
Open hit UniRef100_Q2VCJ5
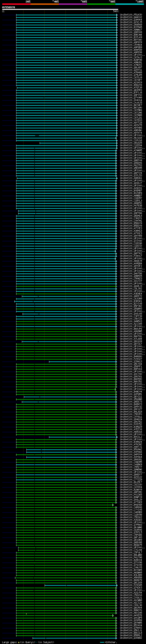[131, 22]
